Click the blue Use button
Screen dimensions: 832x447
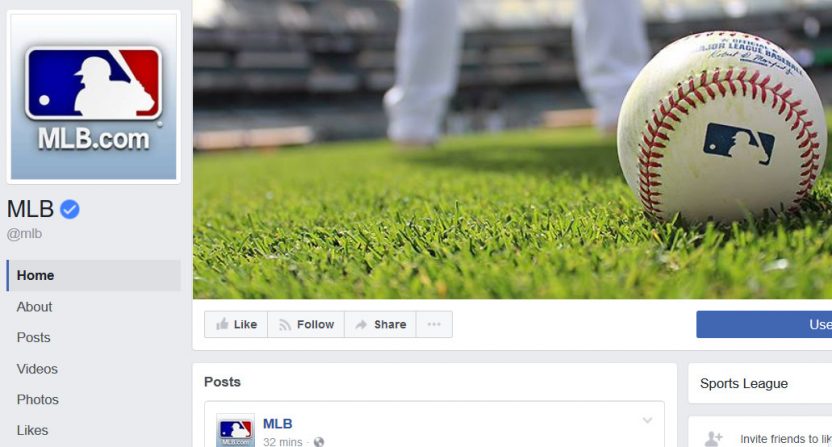pos(764,324)
